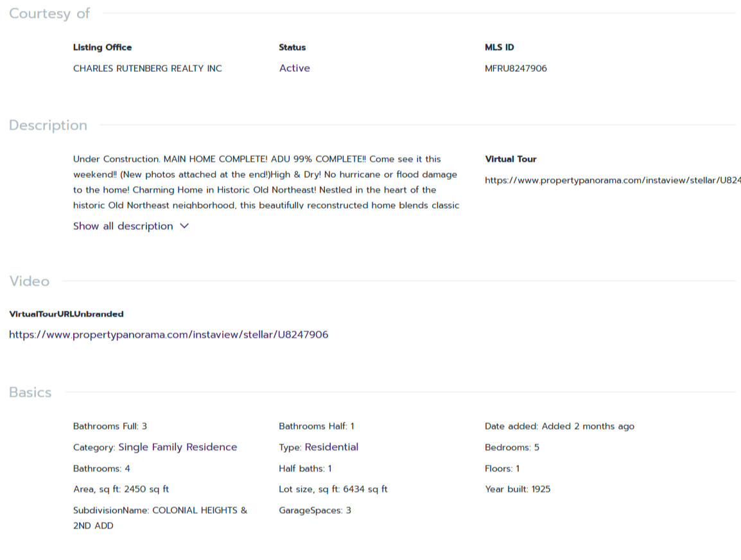Click the GarageSpaces: 3 entry
This screenshot has width=741, height=560.
pos(315,511)
